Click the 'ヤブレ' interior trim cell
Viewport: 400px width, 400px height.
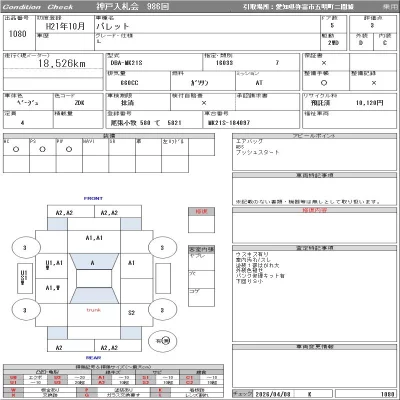point(201,262)
